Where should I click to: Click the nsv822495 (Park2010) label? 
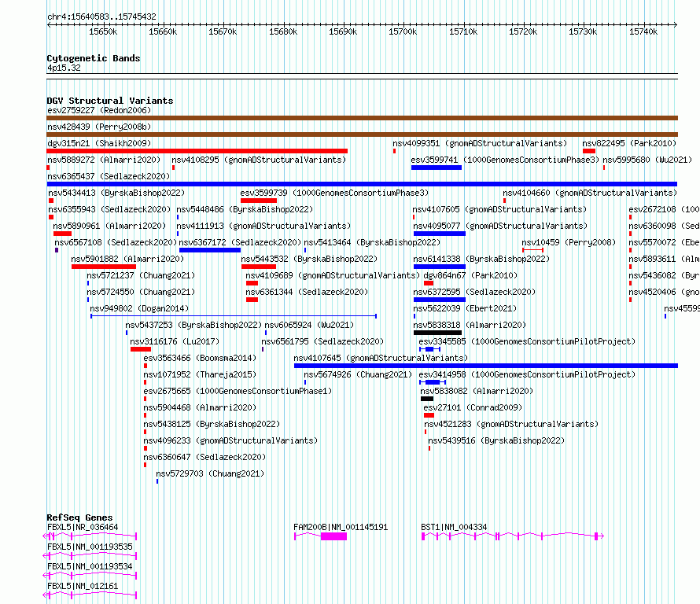[x=629, y=143]
